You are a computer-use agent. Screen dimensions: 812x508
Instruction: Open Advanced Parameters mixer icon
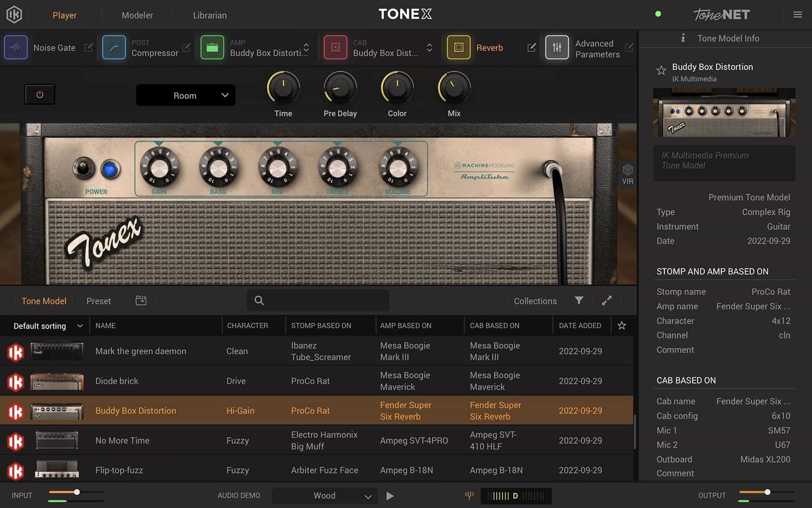(x=557, y=48)
